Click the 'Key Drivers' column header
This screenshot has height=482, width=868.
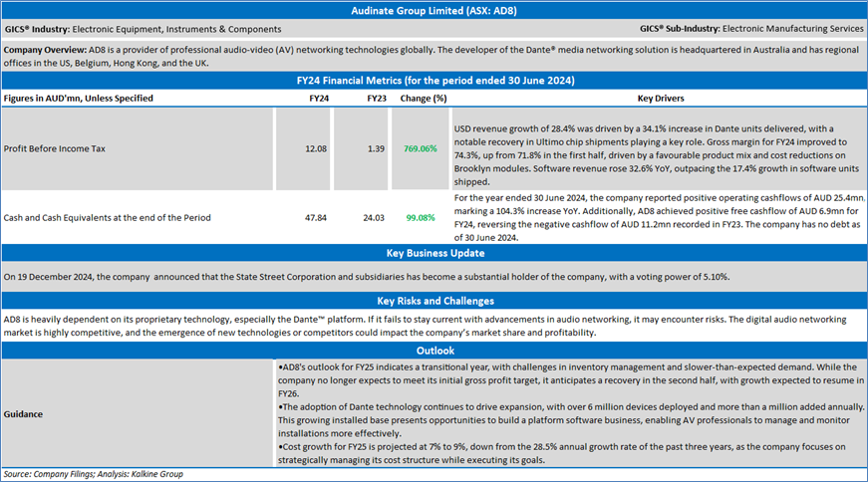click(x=661, y=99)
